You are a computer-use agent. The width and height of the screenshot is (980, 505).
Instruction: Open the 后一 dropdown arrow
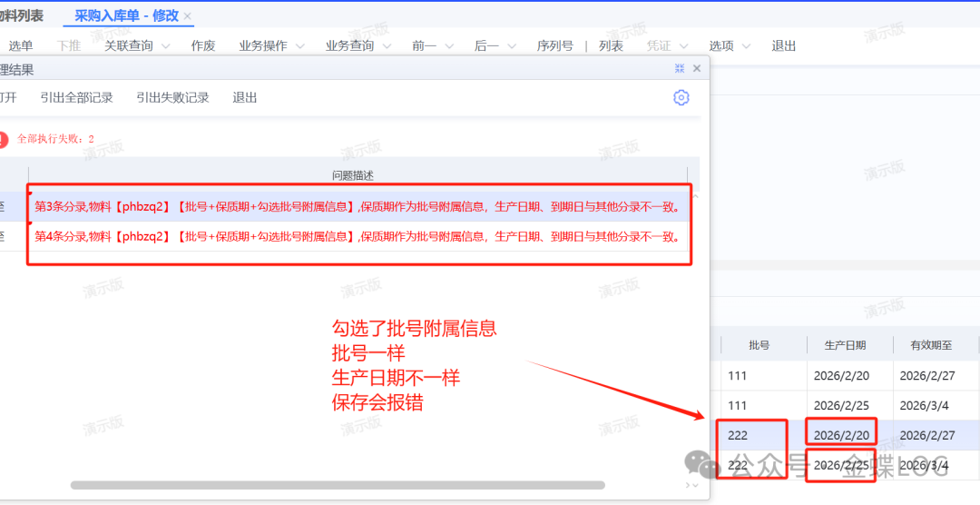click(x=512, y=46)
